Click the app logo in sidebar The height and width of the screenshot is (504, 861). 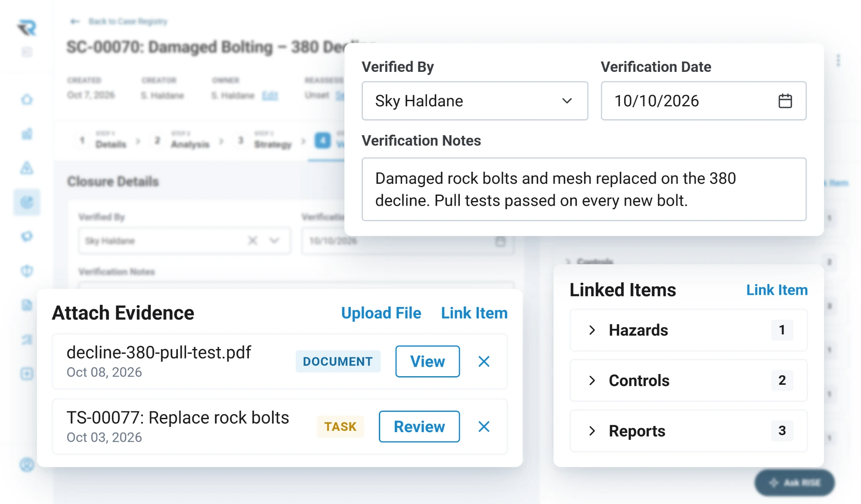pos(27,28)
